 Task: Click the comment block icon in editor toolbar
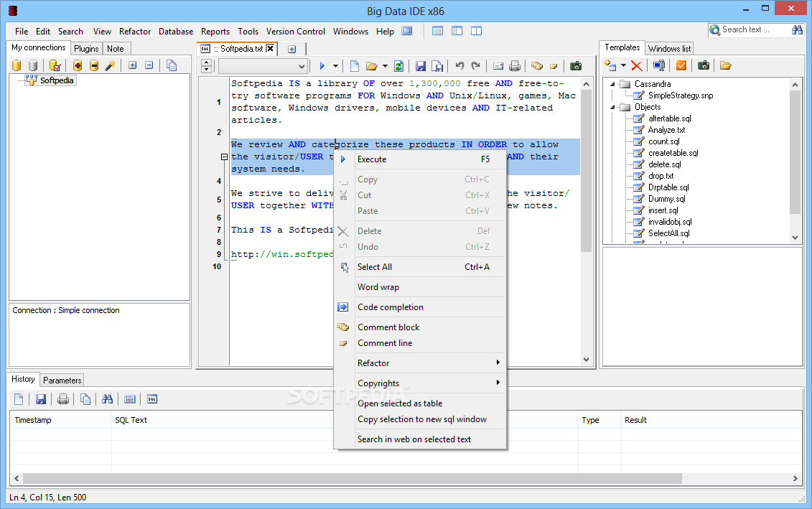(x=537, y=66)
